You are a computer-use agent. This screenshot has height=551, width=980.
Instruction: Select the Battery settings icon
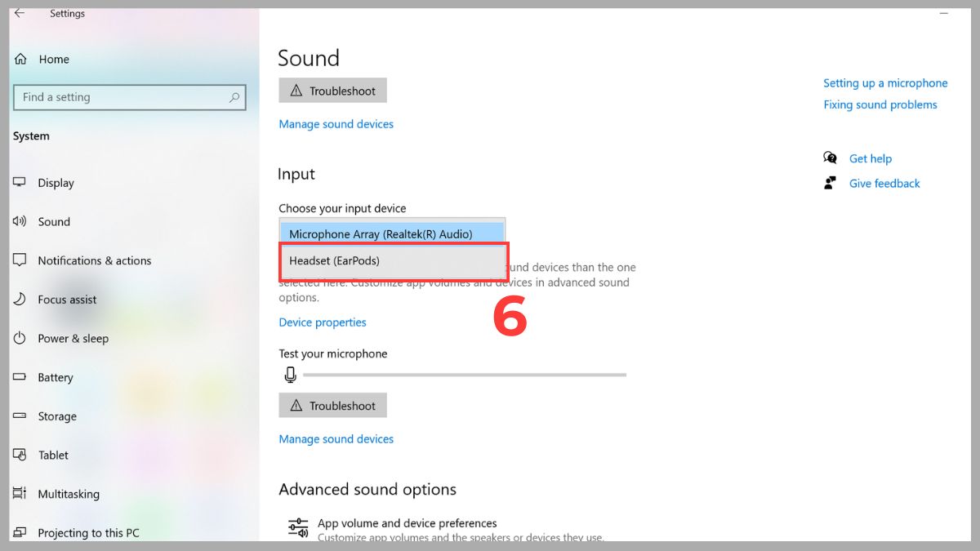click(x=19, y=377)
